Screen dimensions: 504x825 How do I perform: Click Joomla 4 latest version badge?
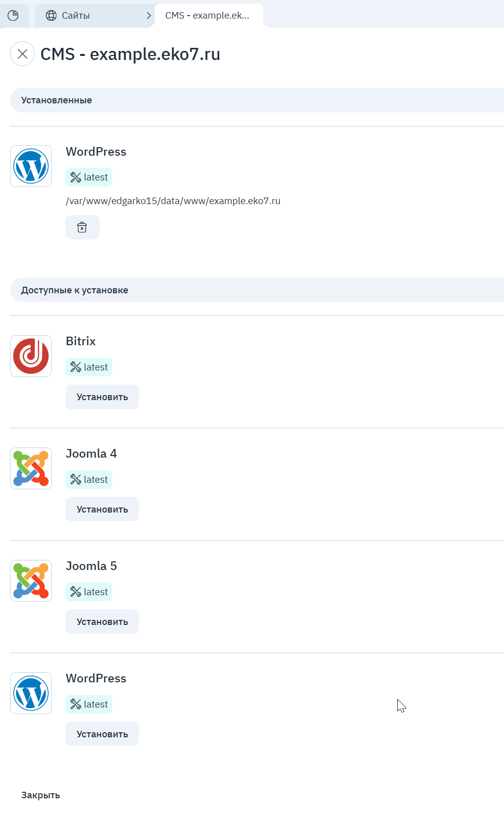click(x=89, y=479)
